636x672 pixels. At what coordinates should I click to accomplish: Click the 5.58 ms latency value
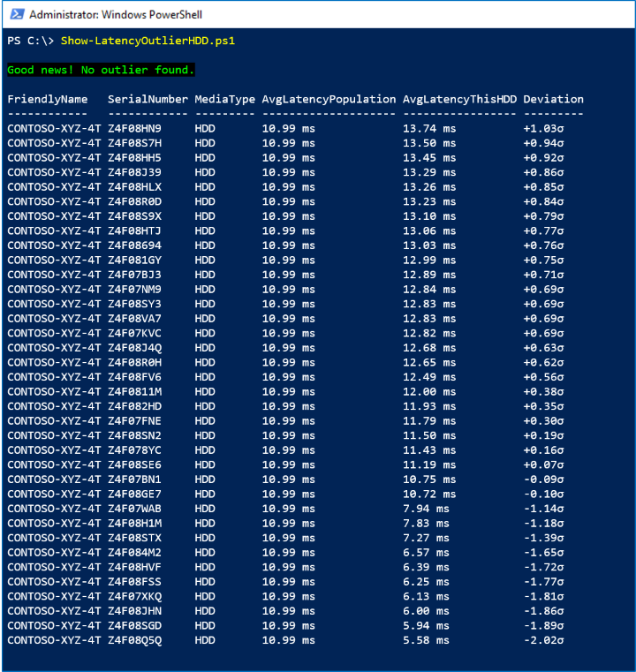click(x=426, y=640)
